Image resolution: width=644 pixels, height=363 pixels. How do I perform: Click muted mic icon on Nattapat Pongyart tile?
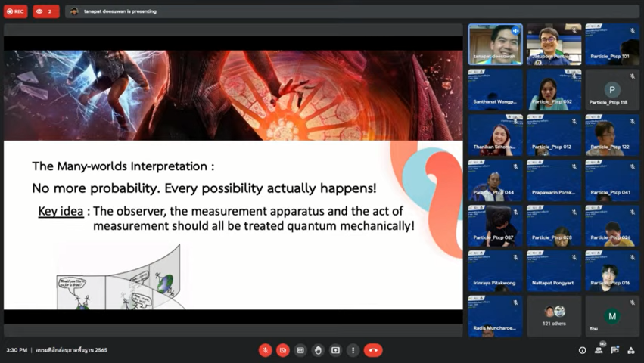click(x=574, y=257)
